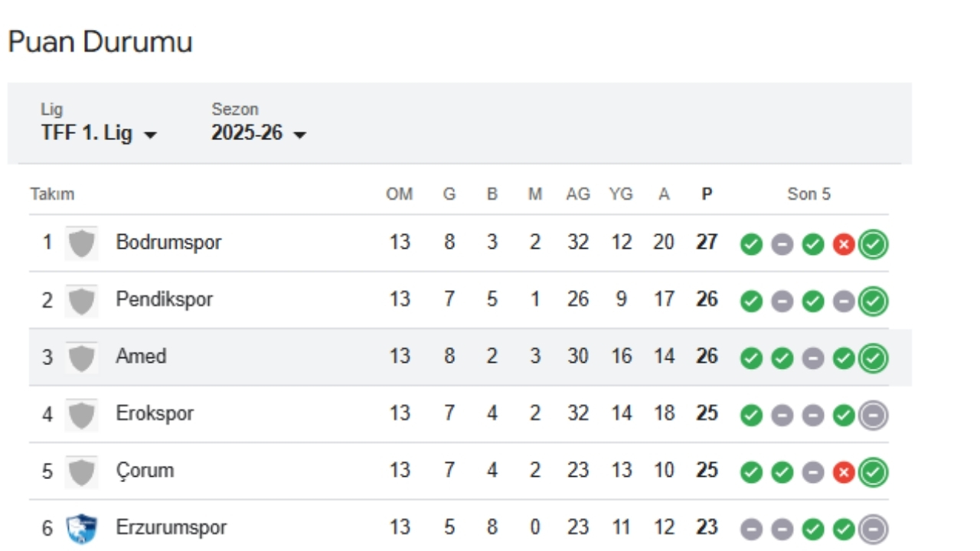
Task: Click Pendikspor's first green win icon
Action: coord(751,302)
